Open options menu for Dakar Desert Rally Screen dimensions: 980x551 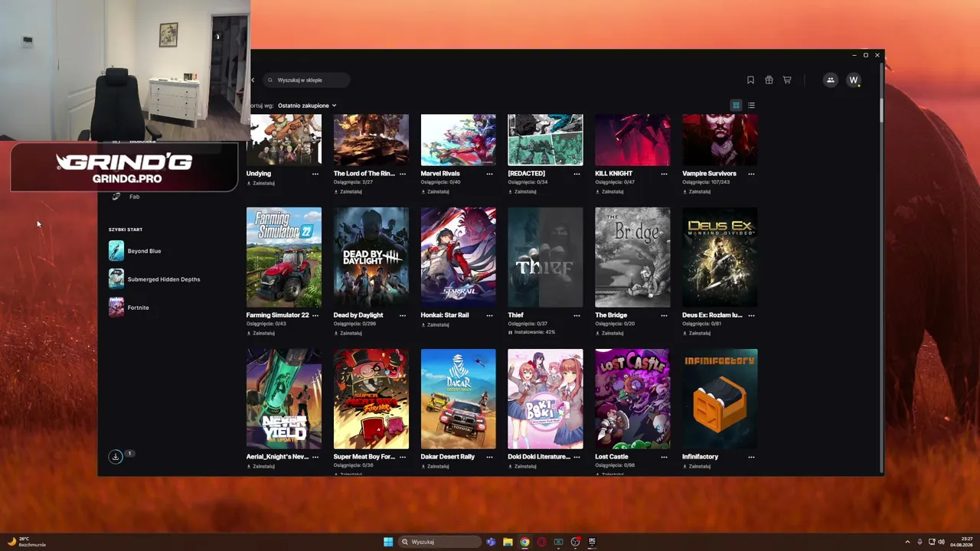[489, 457]
